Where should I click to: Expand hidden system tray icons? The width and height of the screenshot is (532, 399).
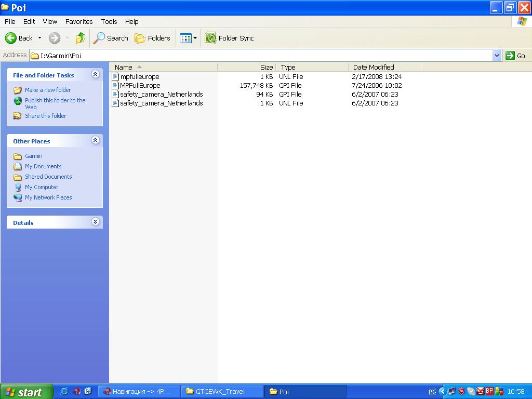pos(442,392)
